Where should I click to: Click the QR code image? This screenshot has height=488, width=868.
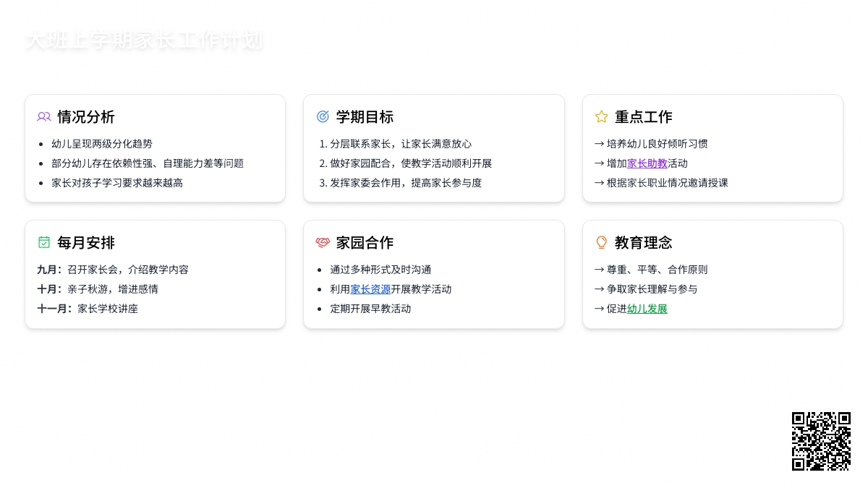[821, 441]
